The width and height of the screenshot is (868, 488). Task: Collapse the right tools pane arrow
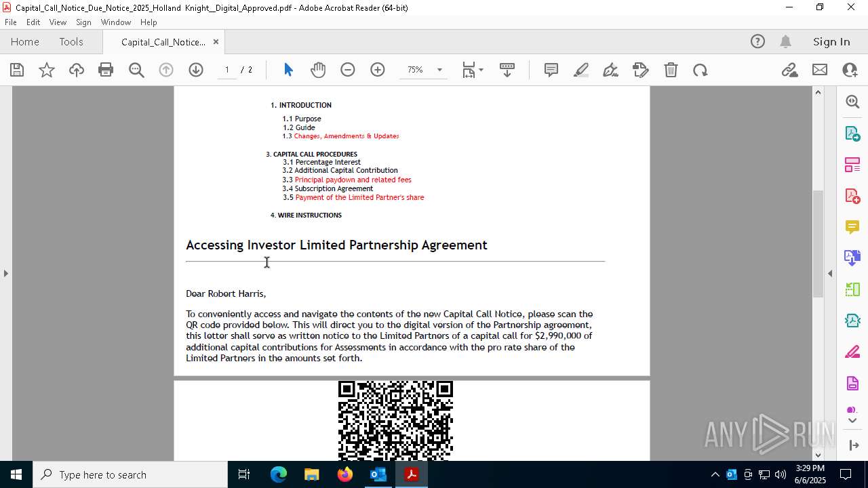830,273
